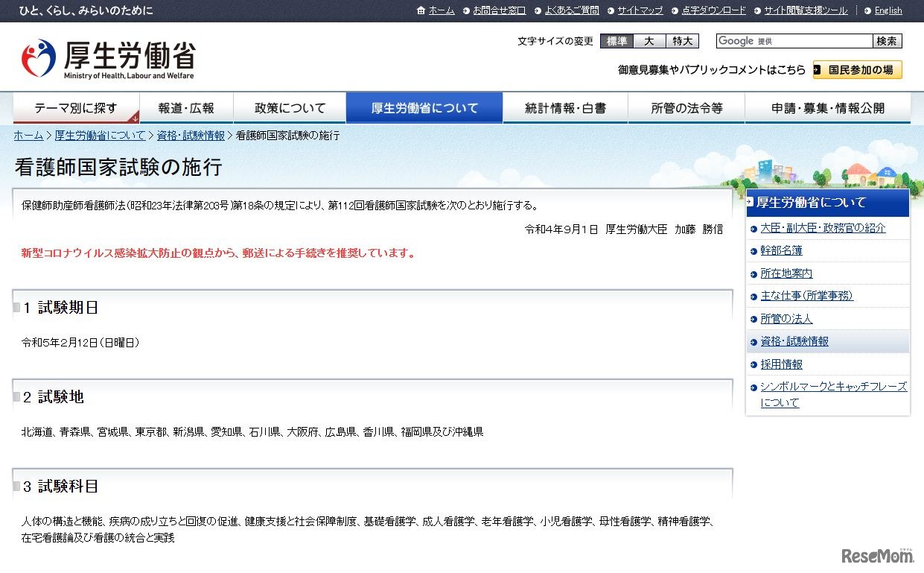Expand the テーマ別に探す menu

(x=76, y=108)
